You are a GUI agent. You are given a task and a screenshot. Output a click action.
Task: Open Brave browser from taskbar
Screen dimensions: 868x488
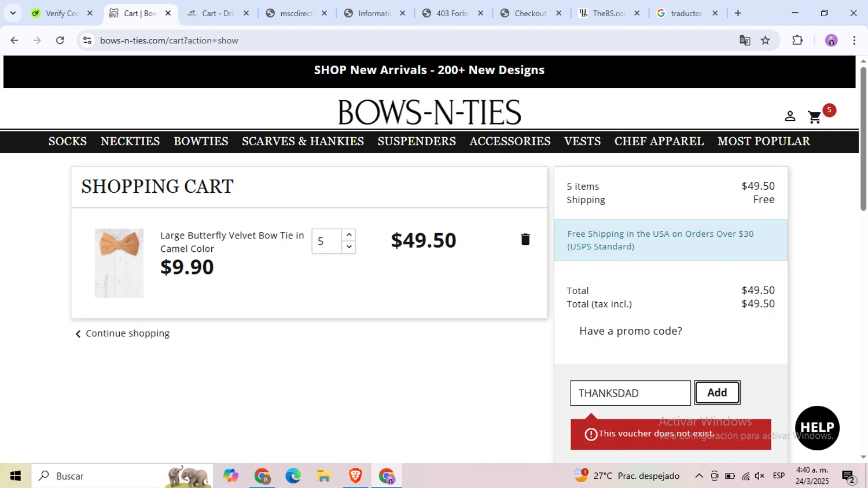tap(355, 476)
